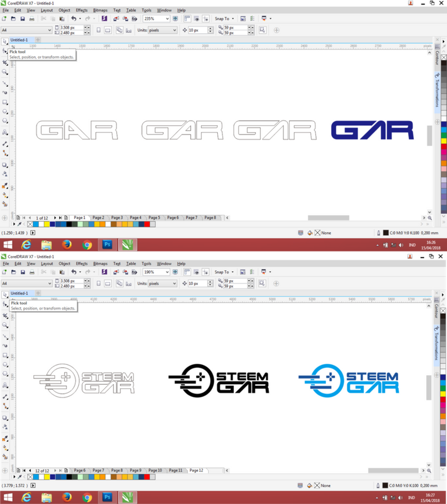Select the Rectangle tool in lower window
447x504 pixels.
click(x=5, y=355)
